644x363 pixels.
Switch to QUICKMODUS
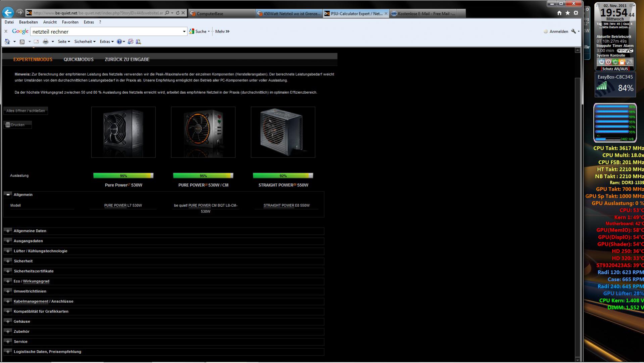click(79, 59)
